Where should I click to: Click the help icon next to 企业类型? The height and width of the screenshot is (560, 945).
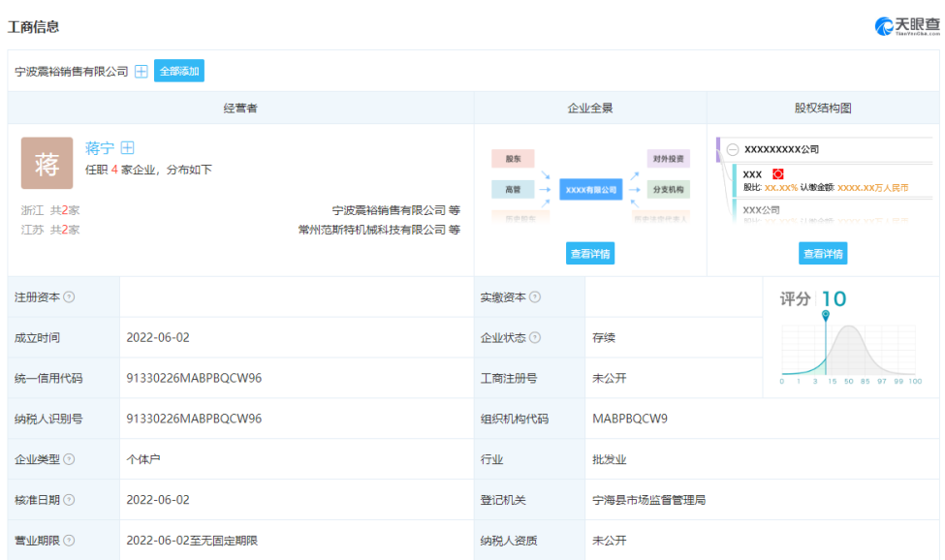tap(69, 459)
